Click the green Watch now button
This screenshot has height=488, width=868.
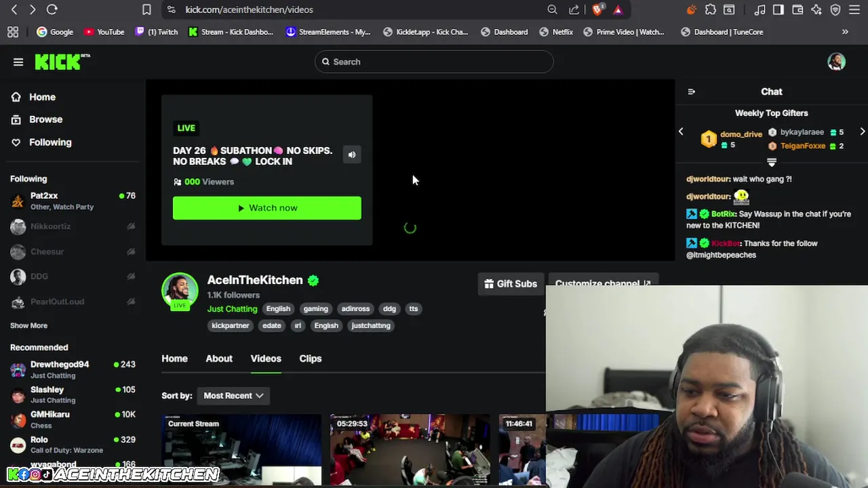pyautogui.click(x=267, y=208)
